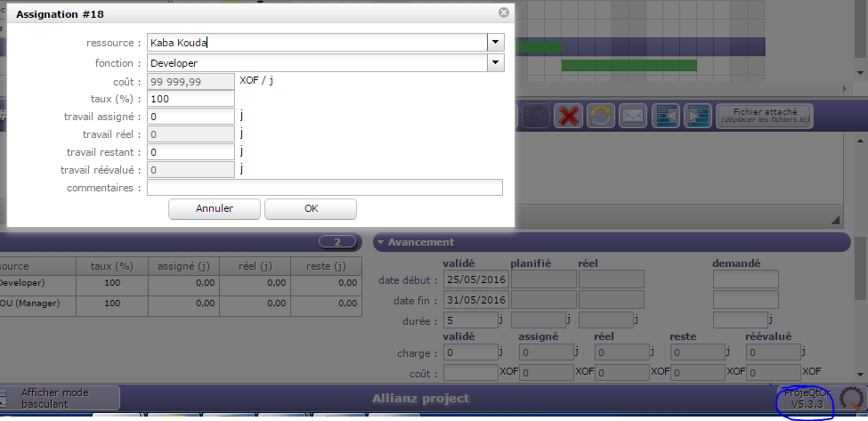Image resolution: width=868 pixels, height=421 pixels.
Task: Click the greyed coût field 99 999,99
Action: [x=191, y=82]
